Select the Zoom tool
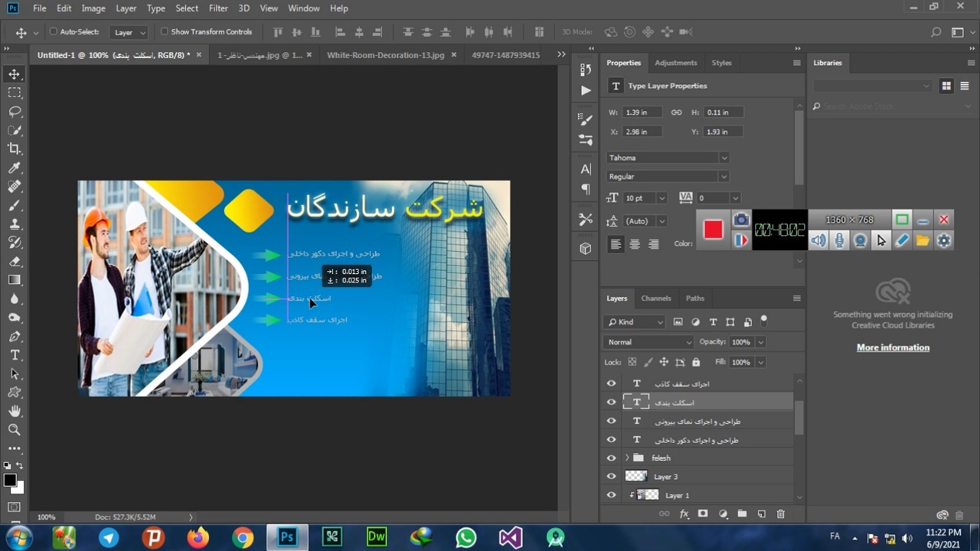 coord(15,430)
